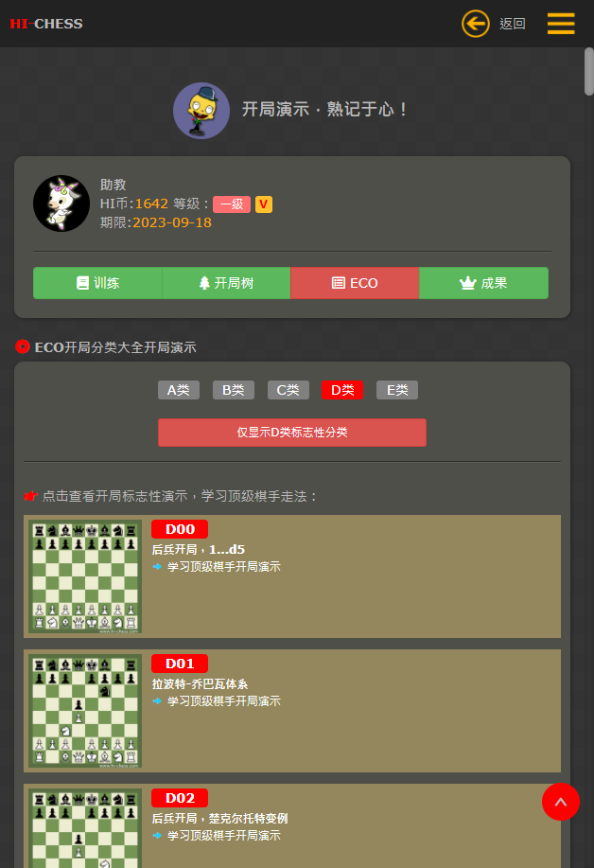This screenshot has width=594, height=868.
Task: Select the ECO tab
Action: pos(355,283)
